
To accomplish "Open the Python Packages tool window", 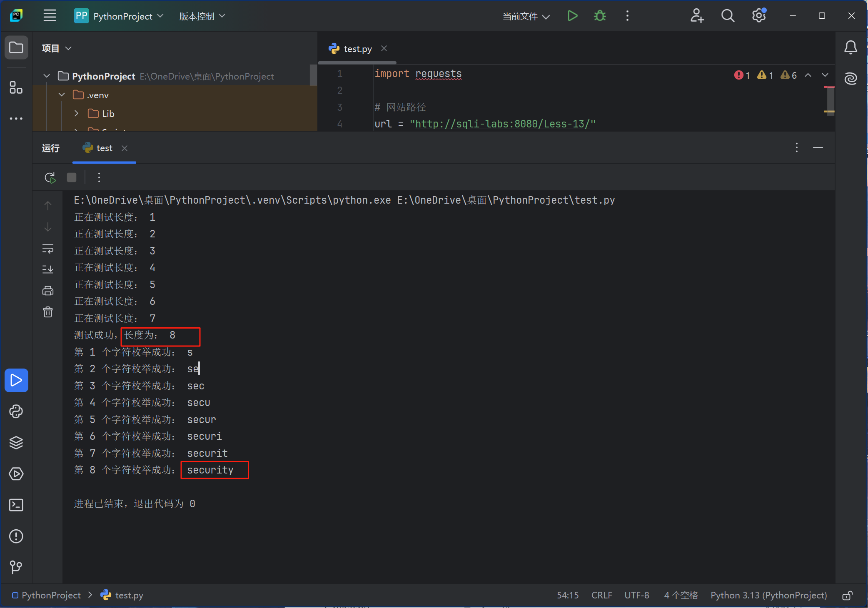I will click(x=16, y=442).
